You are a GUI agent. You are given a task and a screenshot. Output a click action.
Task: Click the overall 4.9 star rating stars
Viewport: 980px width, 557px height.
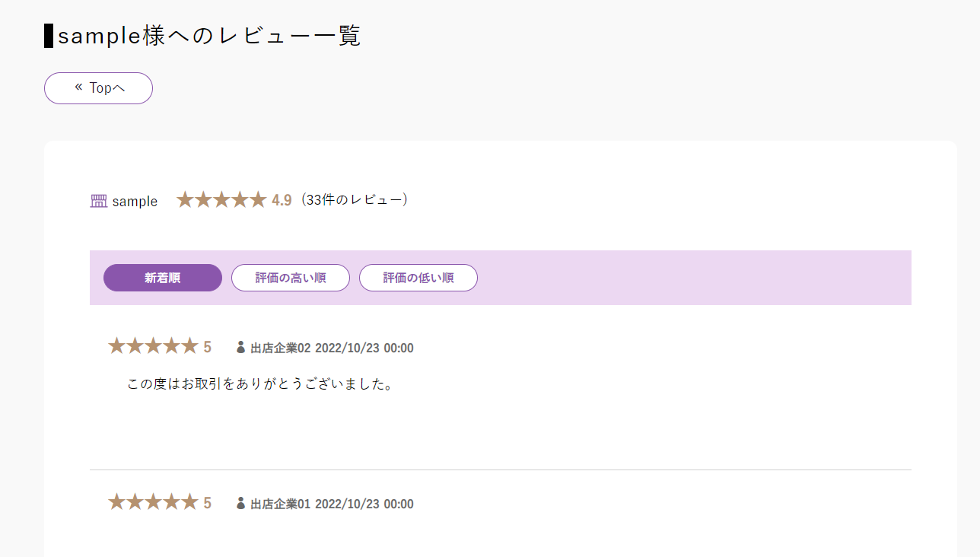point(221,200)
